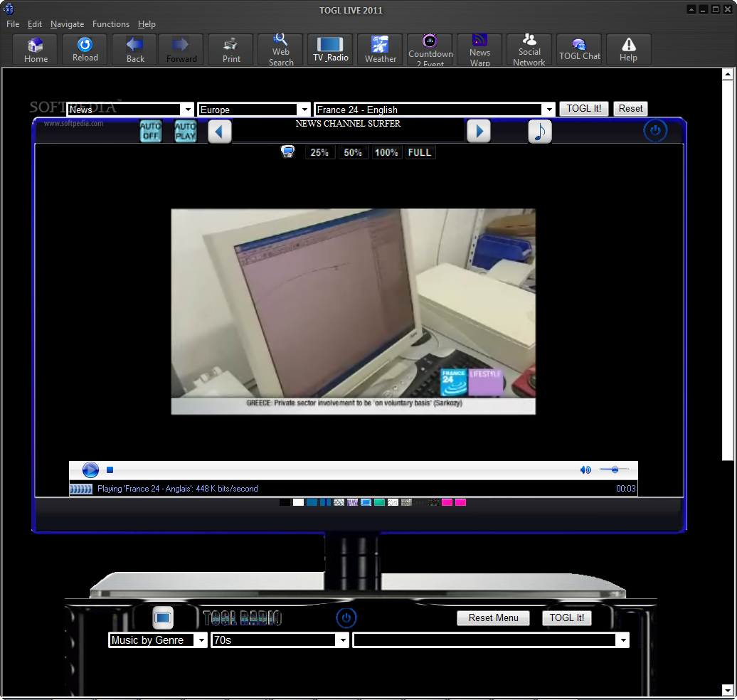Click the scrollbar's down arrow

(x=728, y=689)
